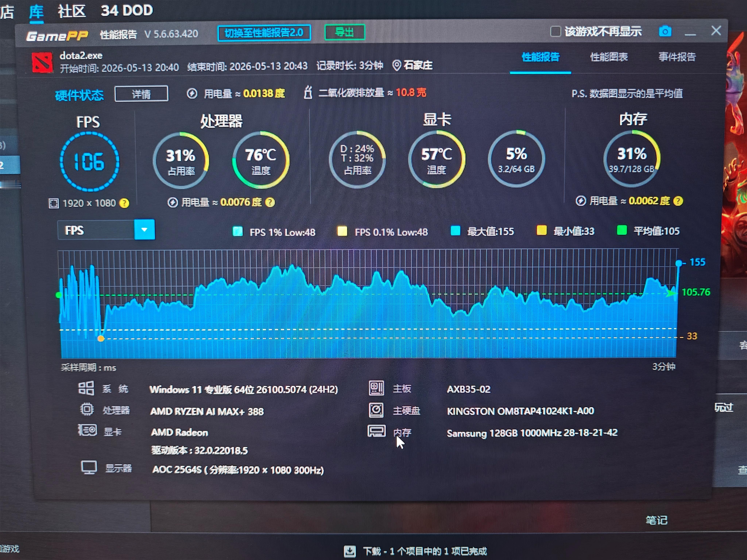
Task: Open the 34 DOD profile menu in Steam
Action: pos(127,10)
